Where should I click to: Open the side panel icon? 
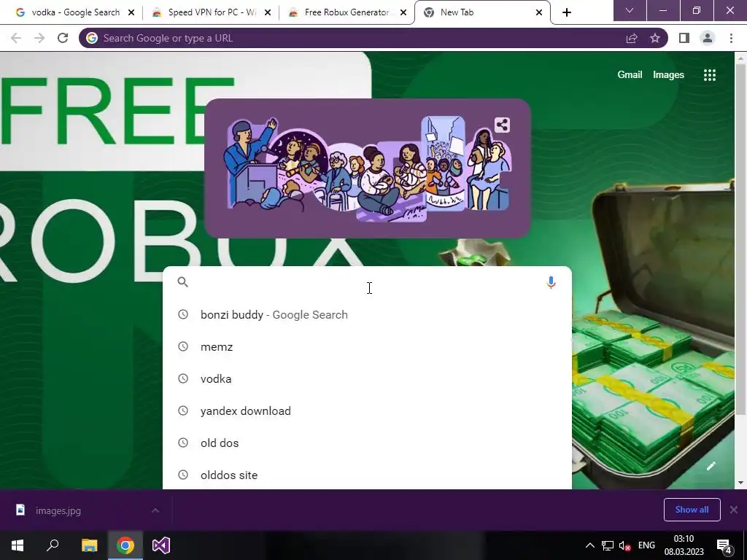684,38
